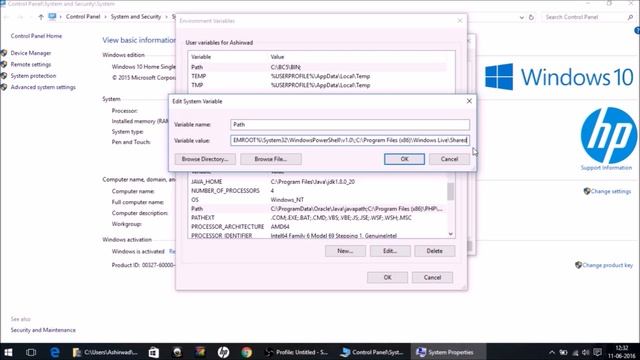
Task: Click the shield icon beside Device Manager
Action: (4, 53)
